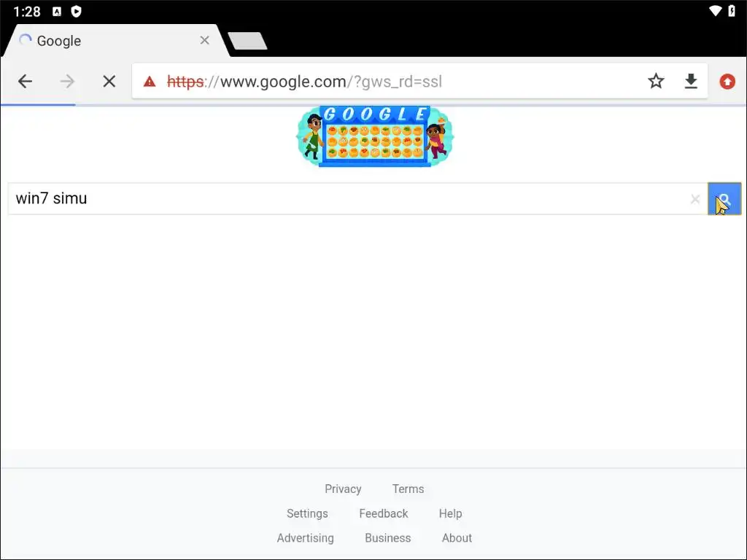Screen dimensions: 747x560
Task: Tap the Wi-Fi status icon
Action: pos(716,11)
